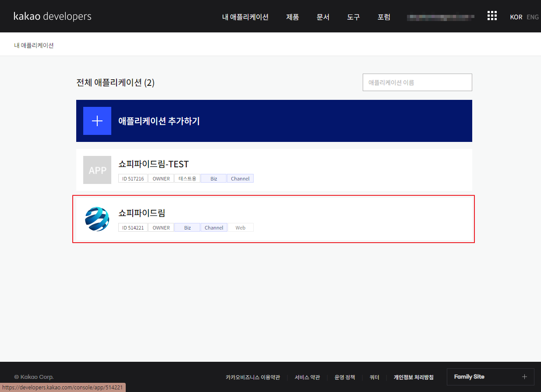Click the OWNER tag of 쇼피파이드림-TEST
541x392 pixels.
[161, 178]
